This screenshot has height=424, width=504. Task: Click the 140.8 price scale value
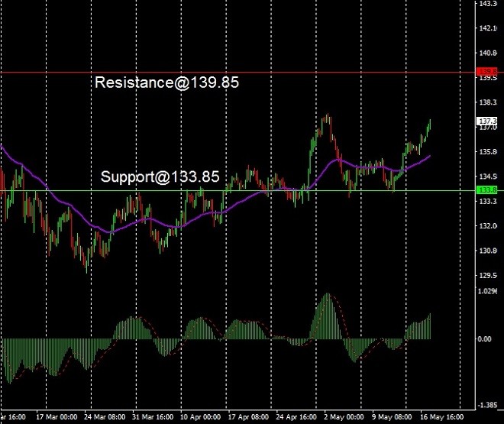[x=488, y=53]
